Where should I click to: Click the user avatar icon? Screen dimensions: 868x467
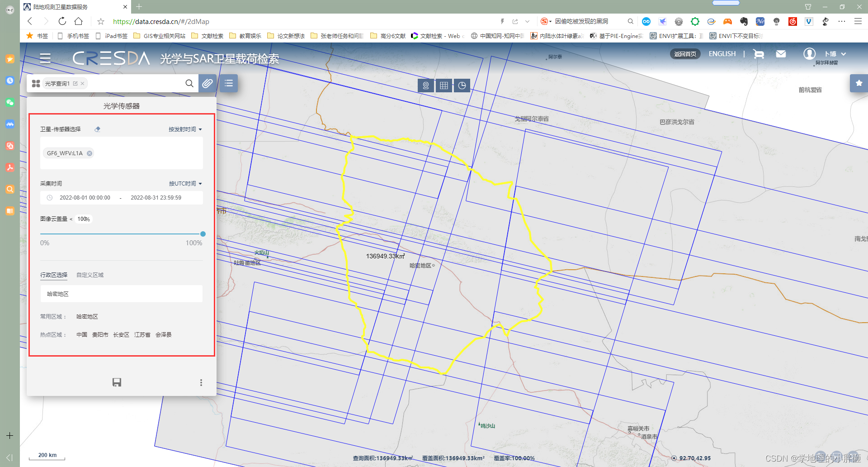809,54
